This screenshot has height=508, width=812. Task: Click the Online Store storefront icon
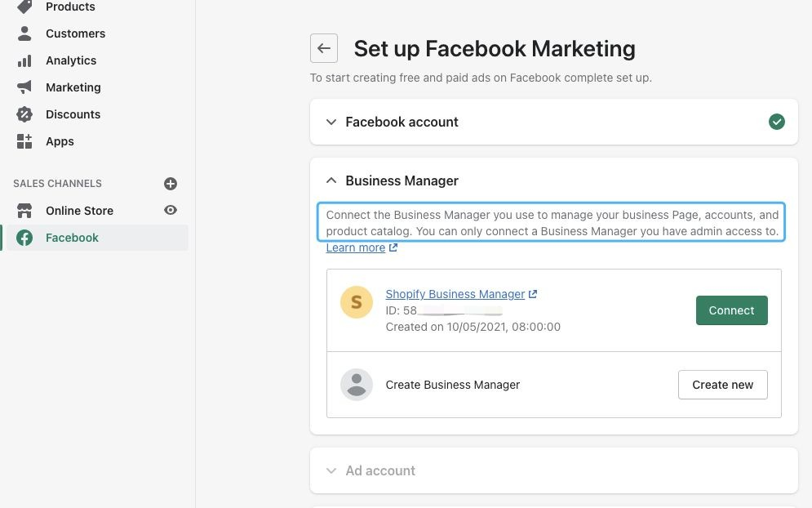(x=24, y=211)
